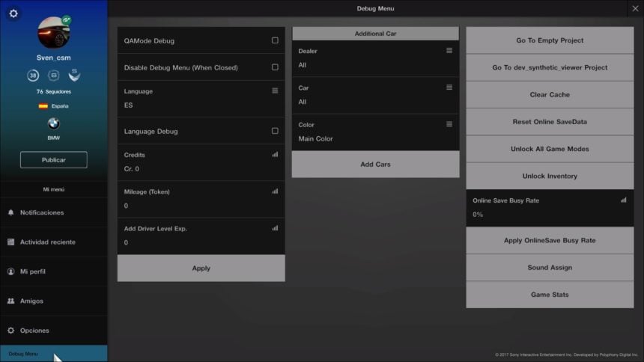This screenshot has height=362, width=644.
Task: Click the Color value Main Color
Action: [315, 138]
